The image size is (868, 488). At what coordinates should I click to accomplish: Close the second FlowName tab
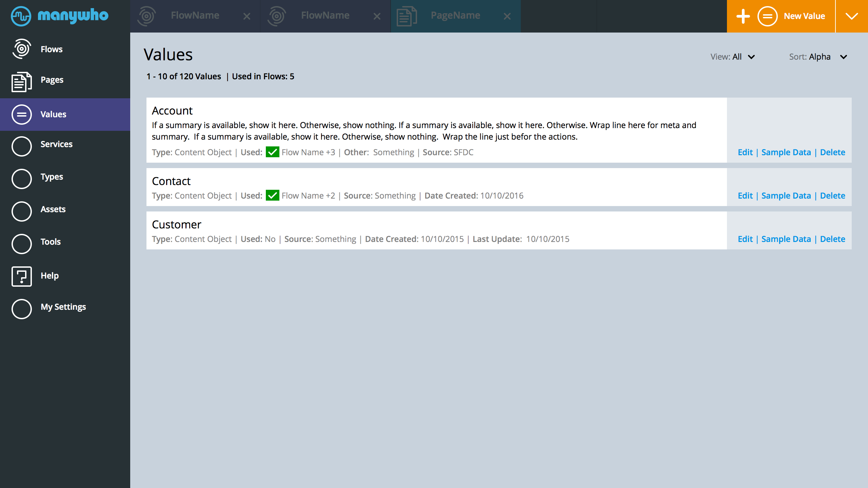[x=377, y=16]
